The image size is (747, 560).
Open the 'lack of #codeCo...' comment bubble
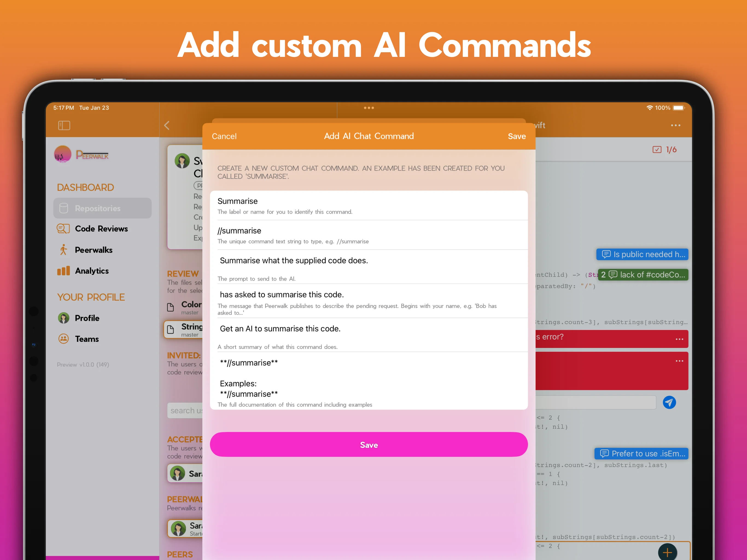click(643, 275)
